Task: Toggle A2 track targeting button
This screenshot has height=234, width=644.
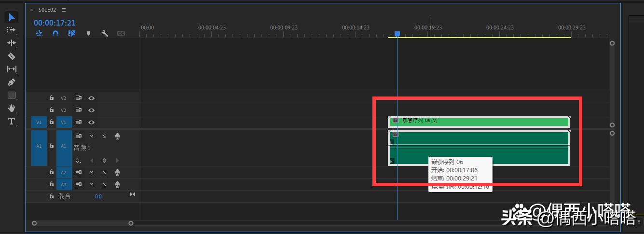Action: click(64, 172)
